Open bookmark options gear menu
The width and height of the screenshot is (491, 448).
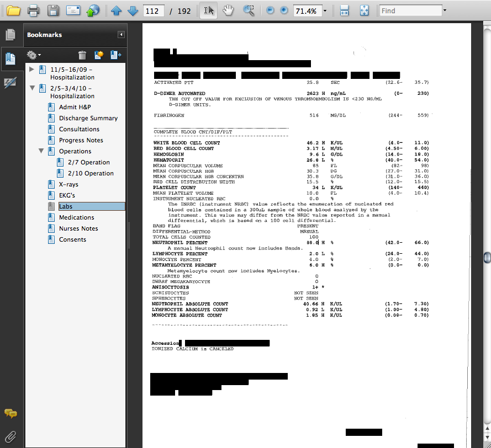pos(34,55)
